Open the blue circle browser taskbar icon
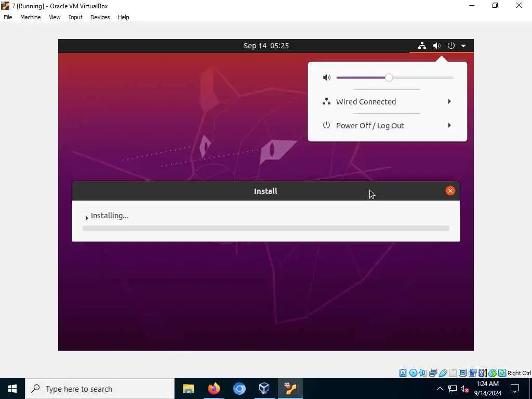This screenshot has height=399, width=532. coord(239,389)
